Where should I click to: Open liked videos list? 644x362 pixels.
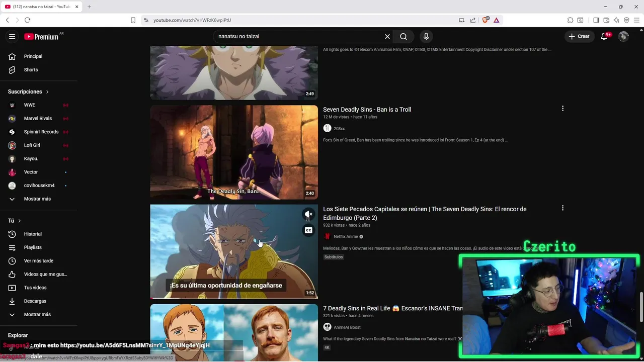[38, 275]
